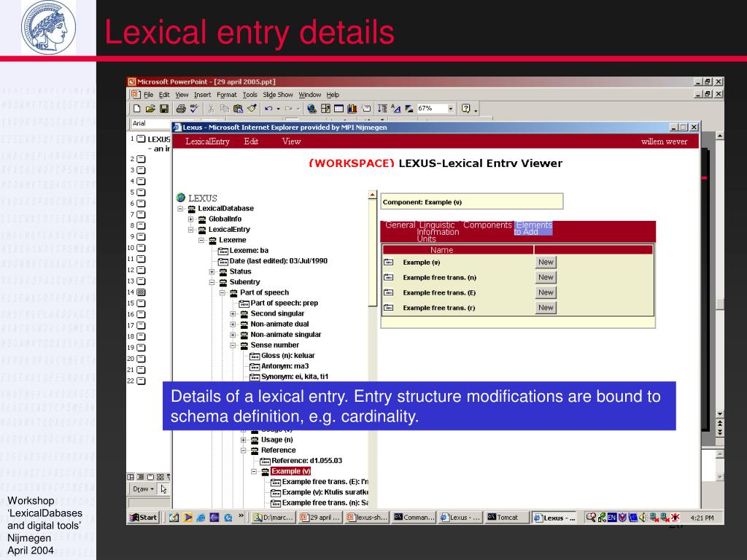Click the field icon beside Example free trans. (r)
Image resolution: width=747 pixels, height=560 pixels.
point(389,308)
